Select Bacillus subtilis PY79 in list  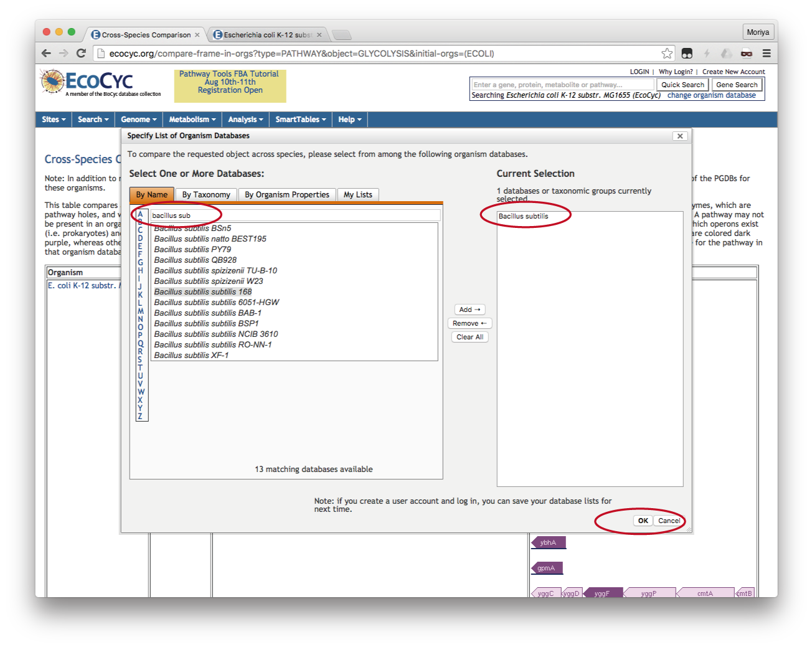[x=192, y=250]
